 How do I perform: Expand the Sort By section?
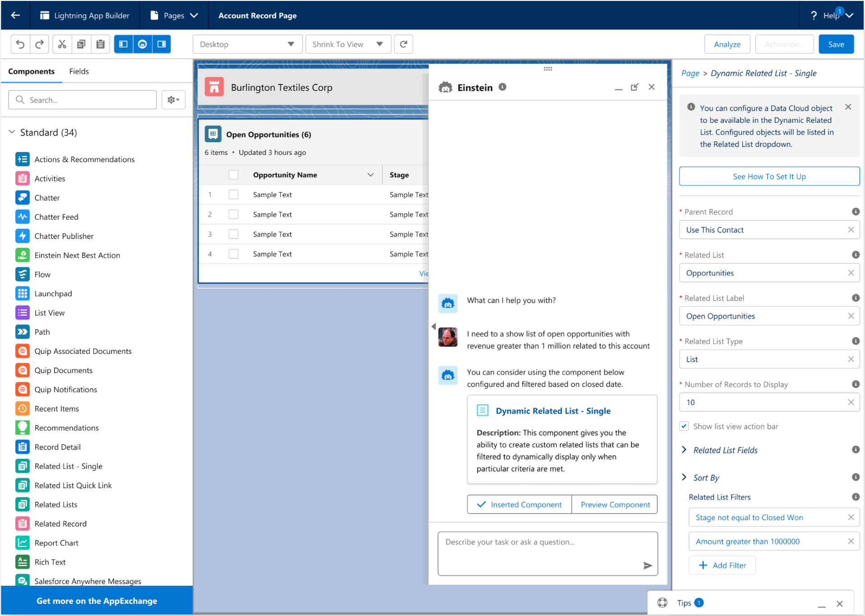[x=684, y=477]
